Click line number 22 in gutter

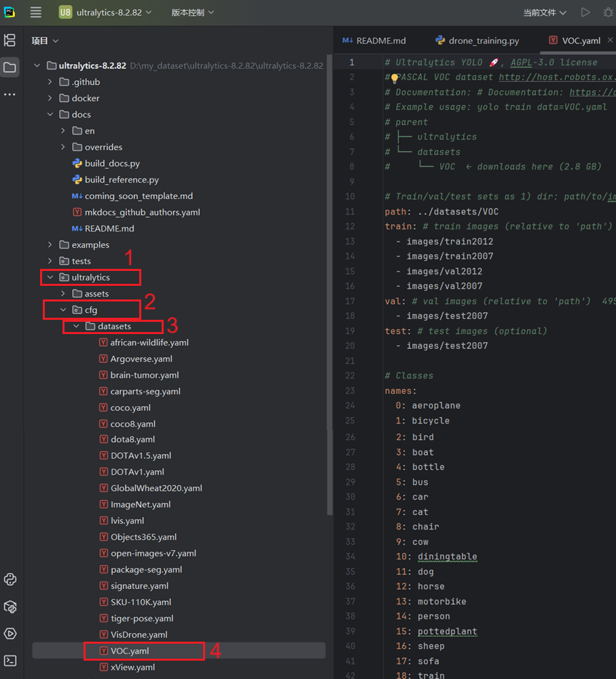tap(350, 376)
